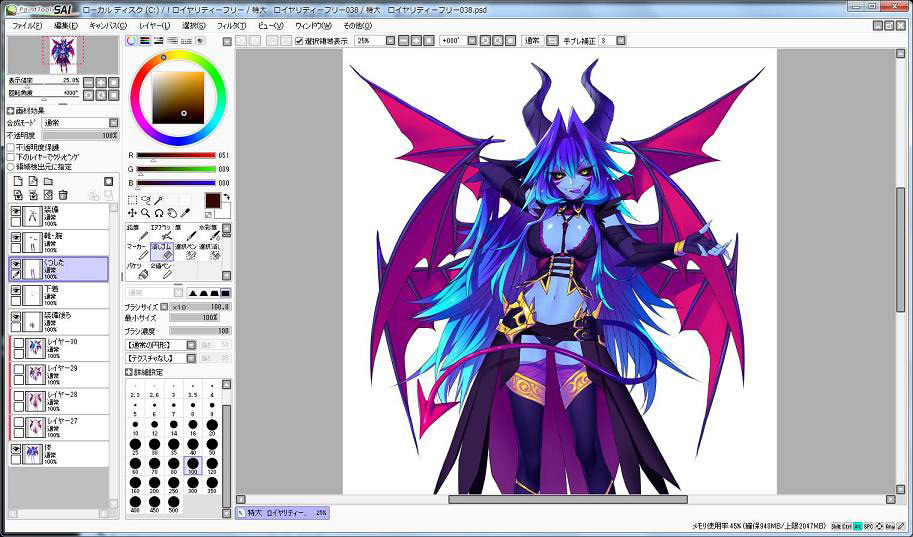Select the Eyedropper color picker tool
This screenshot has width=913, height=537.
[x=185, y=213]
